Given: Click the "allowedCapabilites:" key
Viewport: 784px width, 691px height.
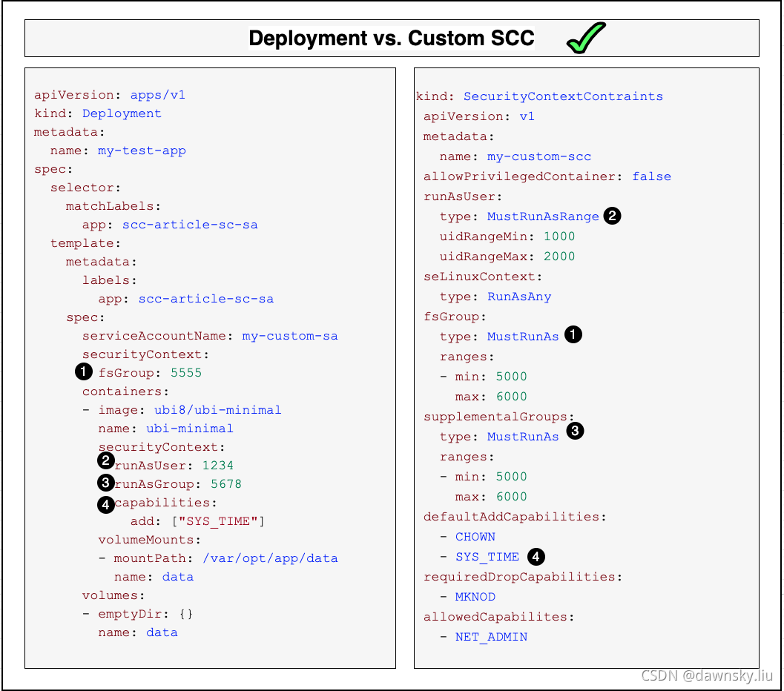Looking at the screenshot, I should click(x=499, y=617).
